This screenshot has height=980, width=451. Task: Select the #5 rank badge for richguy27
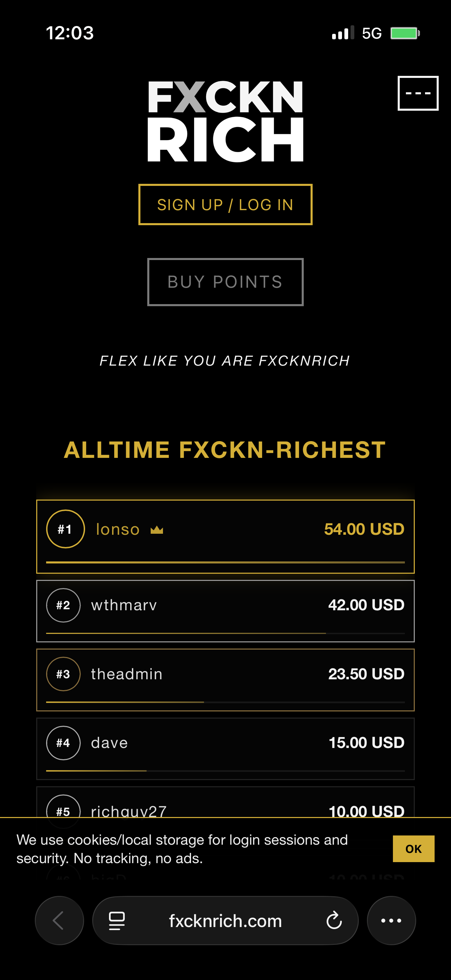coord(63,810)
